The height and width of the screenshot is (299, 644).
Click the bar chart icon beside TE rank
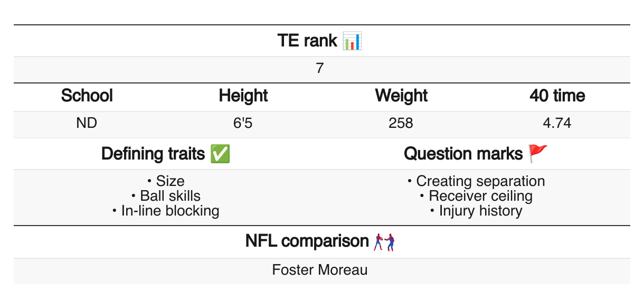[x=352, y=41]
